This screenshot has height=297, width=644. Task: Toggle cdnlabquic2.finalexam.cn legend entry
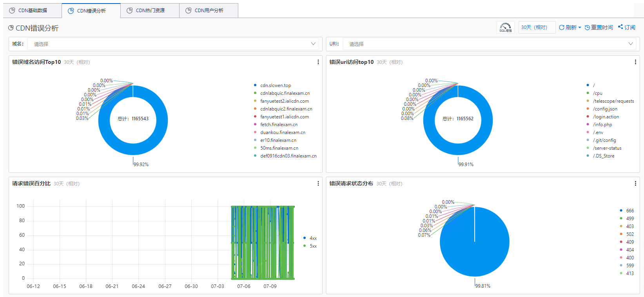pyautogui.click(x=283, y=109)
